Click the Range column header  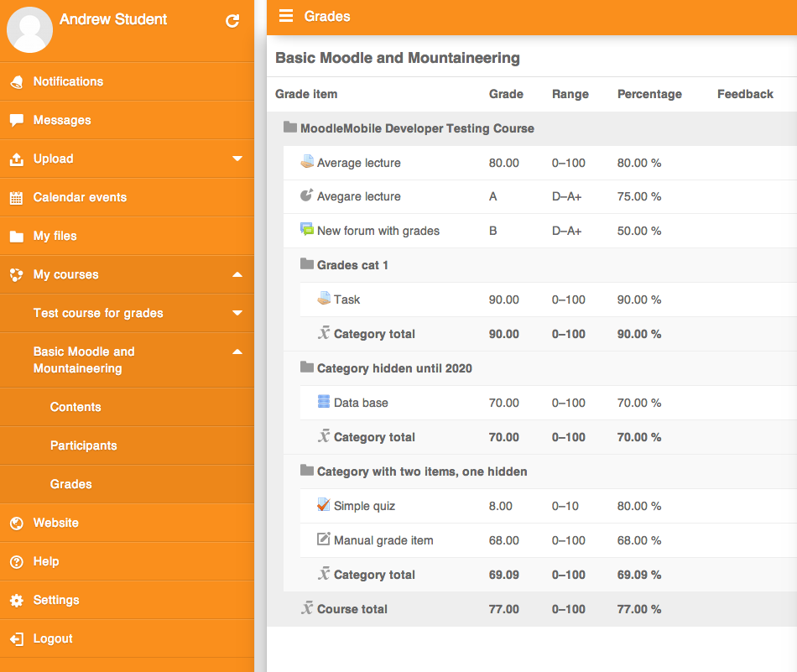pos(570,94)
